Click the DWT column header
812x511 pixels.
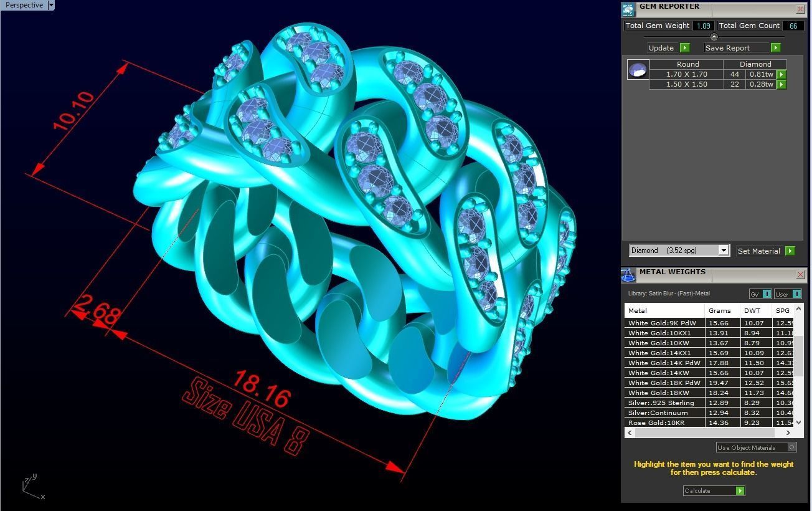pyautogui.click(x=756, y=310)
